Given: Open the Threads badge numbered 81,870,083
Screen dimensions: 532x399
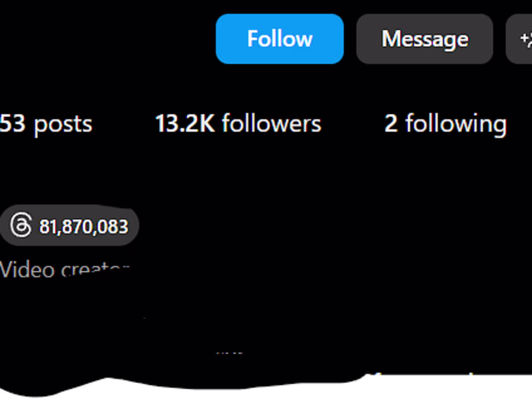Looking at the screenshot, I should [69, 226].
